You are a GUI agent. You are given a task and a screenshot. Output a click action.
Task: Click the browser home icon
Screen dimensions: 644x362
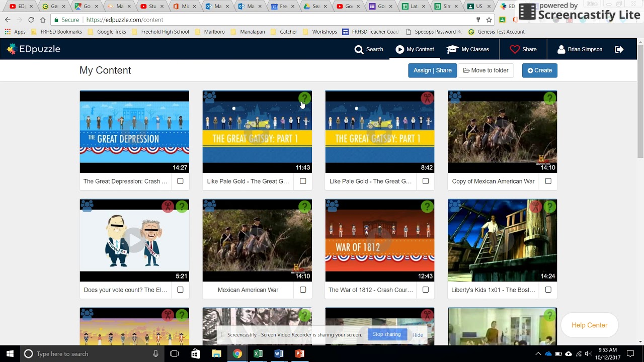tap(43, 20)
